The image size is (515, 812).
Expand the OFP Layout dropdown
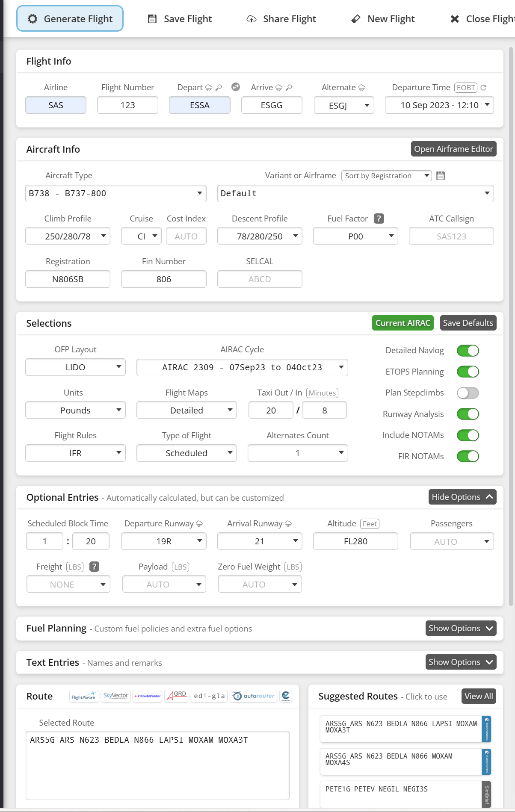coord(75,367)
